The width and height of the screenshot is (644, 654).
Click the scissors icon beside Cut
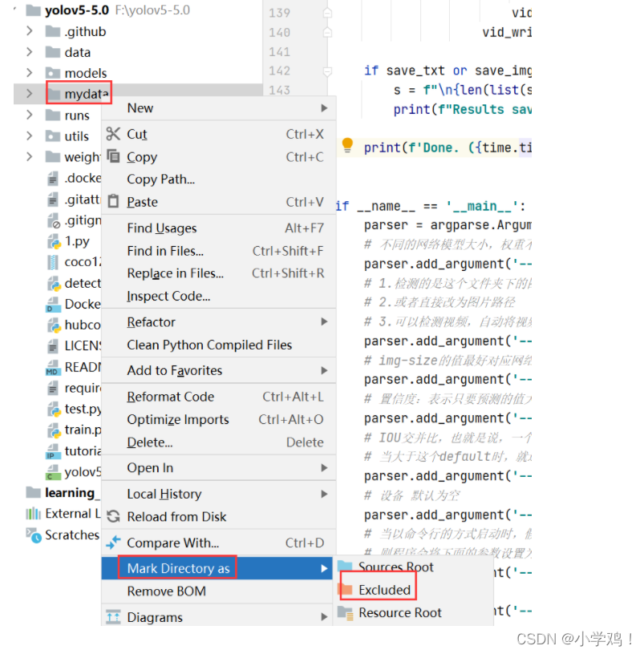pos(113,134)
